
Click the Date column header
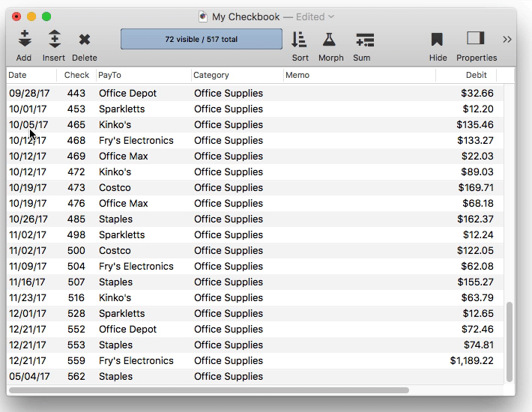31,75
